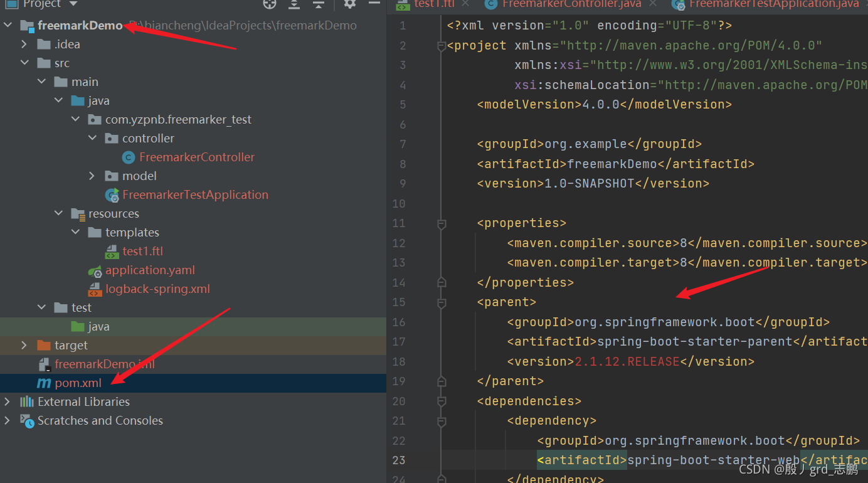Collapse the templates folder
The image size is (868, 483).
(75, 233)
